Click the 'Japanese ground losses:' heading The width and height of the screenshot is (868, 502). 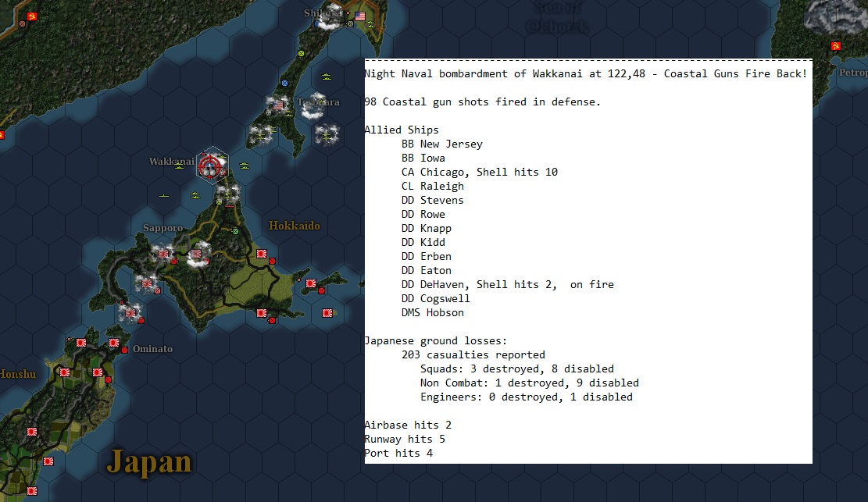click(x=436, y=341)
